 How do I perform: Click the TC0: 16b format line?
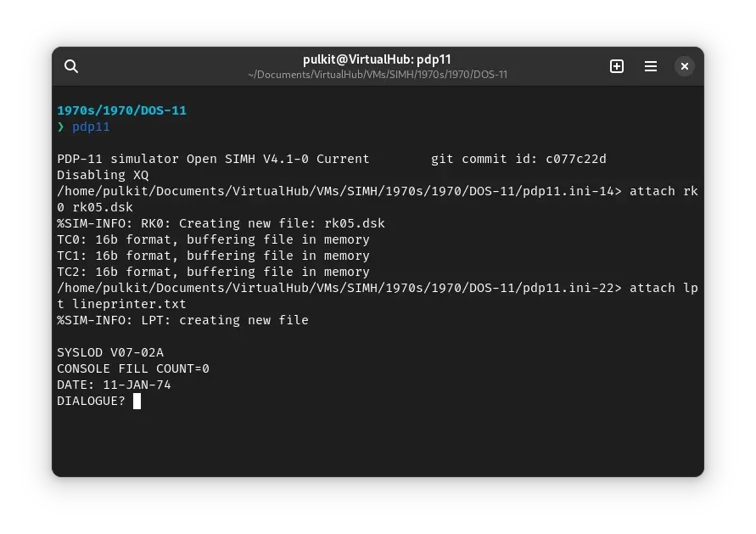pos(213,239)
